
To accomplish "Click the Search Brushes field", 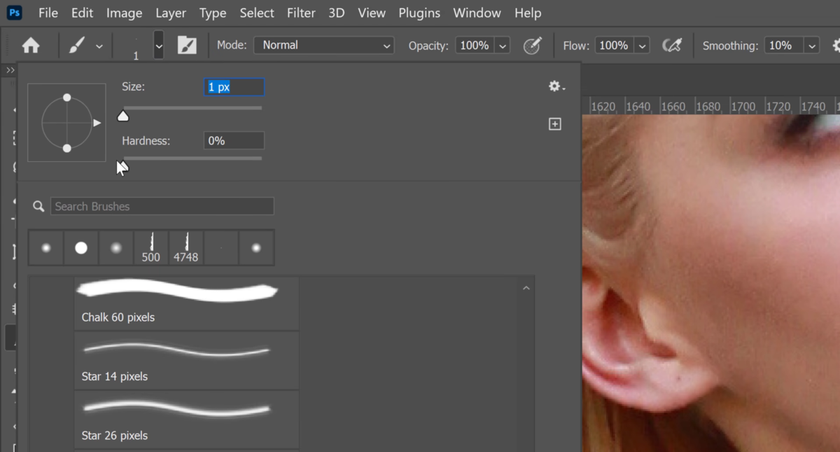I will point(162,206).
